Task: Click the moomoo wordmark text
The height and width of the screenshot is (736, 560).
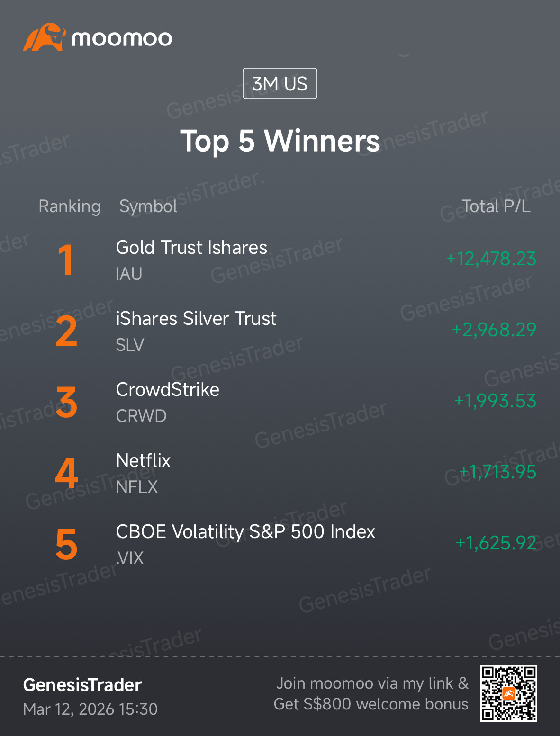Action: tap(122, 38)
